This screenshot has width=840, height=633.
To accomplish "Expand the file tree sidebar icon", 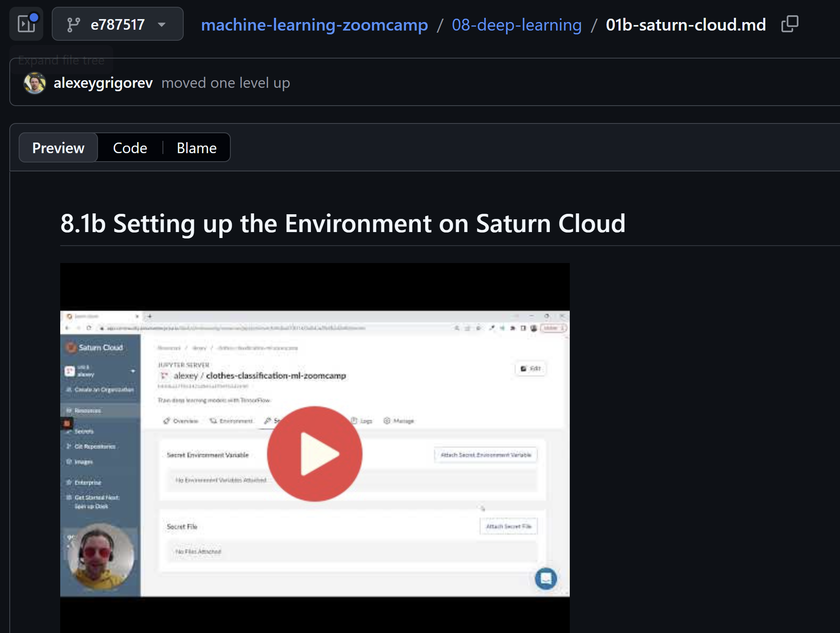I will [26, 24].
